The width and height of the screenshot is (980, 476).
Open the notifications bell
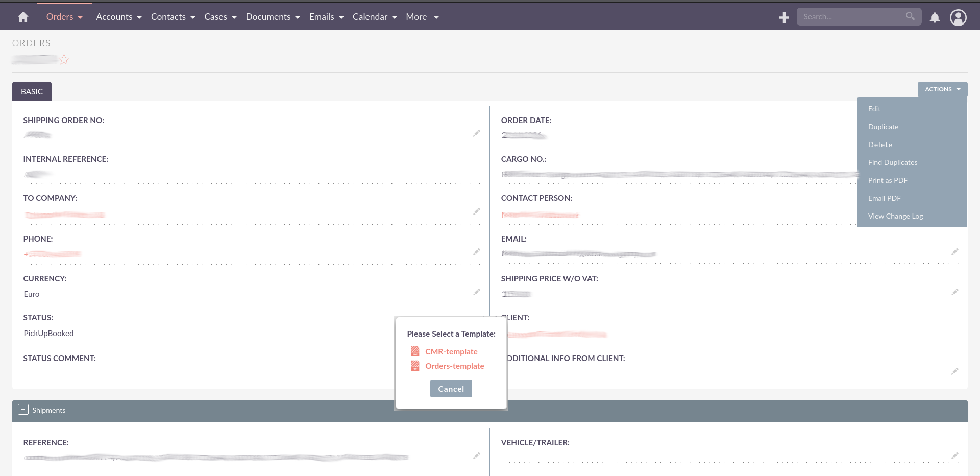coord(935,18)
